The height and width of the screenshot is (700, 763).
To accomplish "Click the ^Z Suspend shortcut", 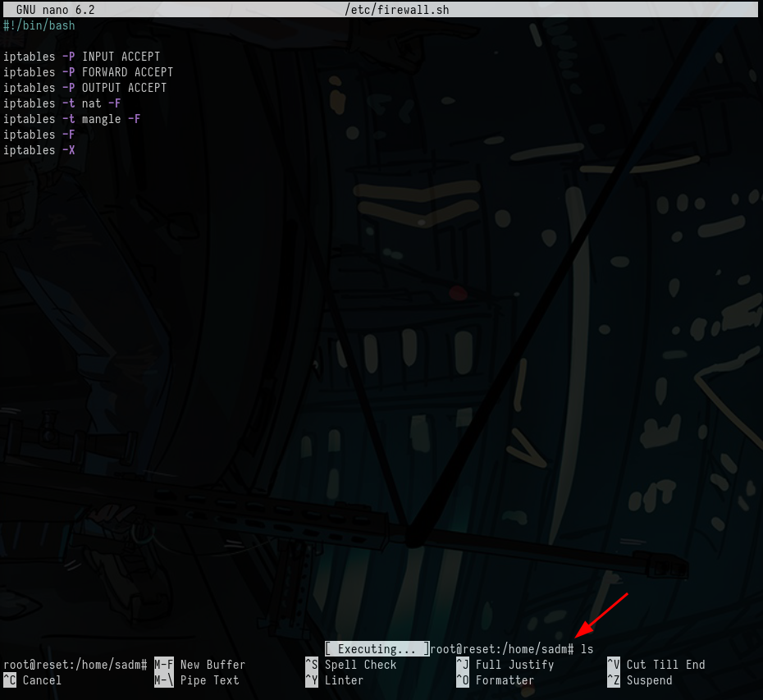I will [639, 680].
